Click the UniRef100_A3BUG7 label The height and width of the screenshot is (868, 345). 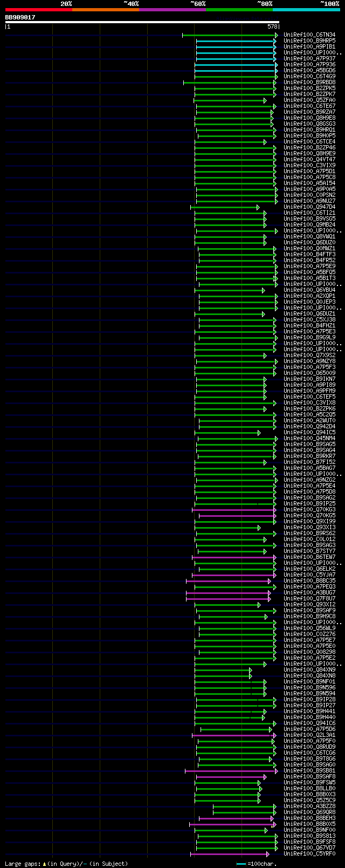309,593
